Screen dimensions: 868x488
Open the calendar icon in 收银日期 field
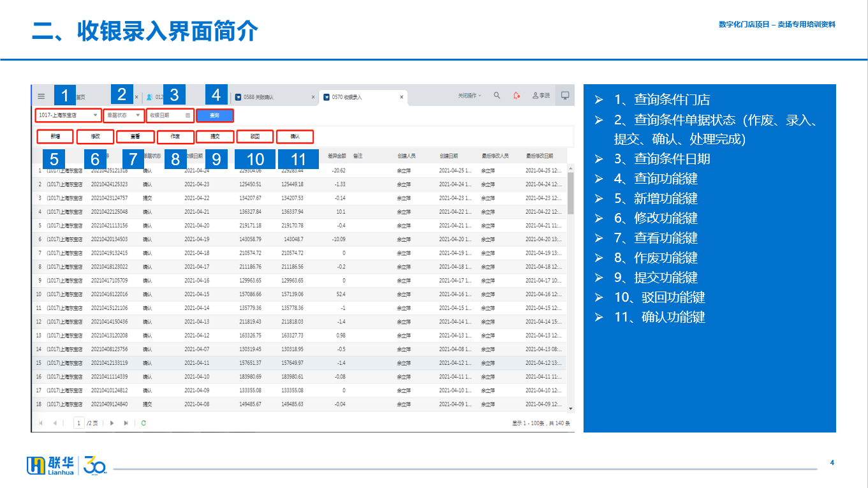point(188,115)
